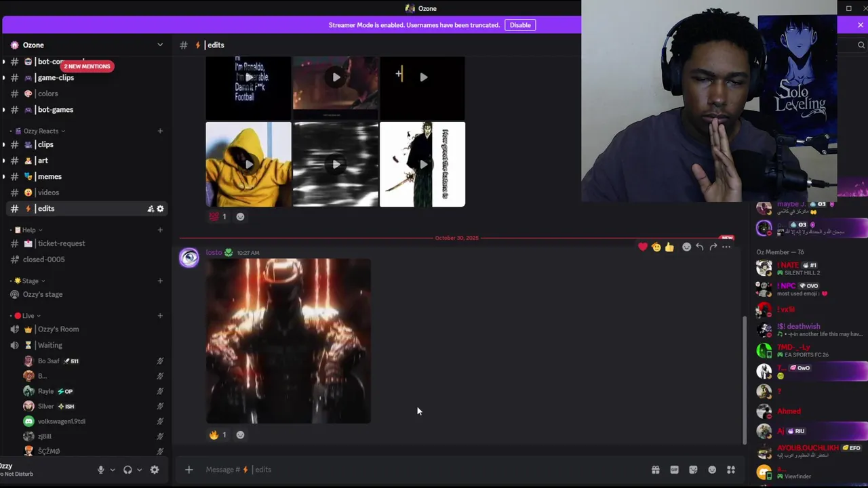Create channel in Ozzy Reacts category

160,131
